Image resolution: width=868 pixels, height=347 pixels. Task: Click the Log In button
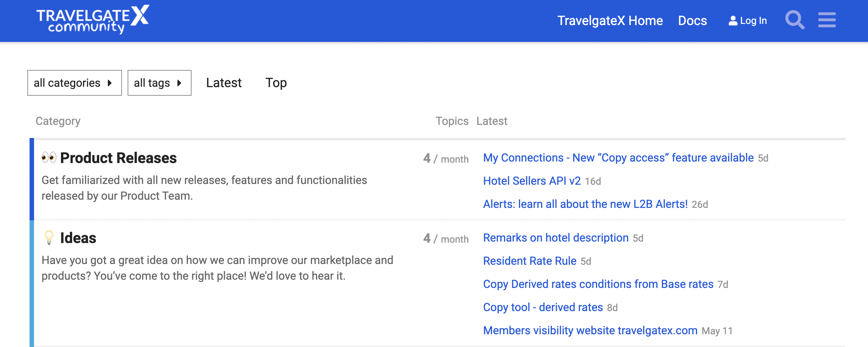coord(748,21)
